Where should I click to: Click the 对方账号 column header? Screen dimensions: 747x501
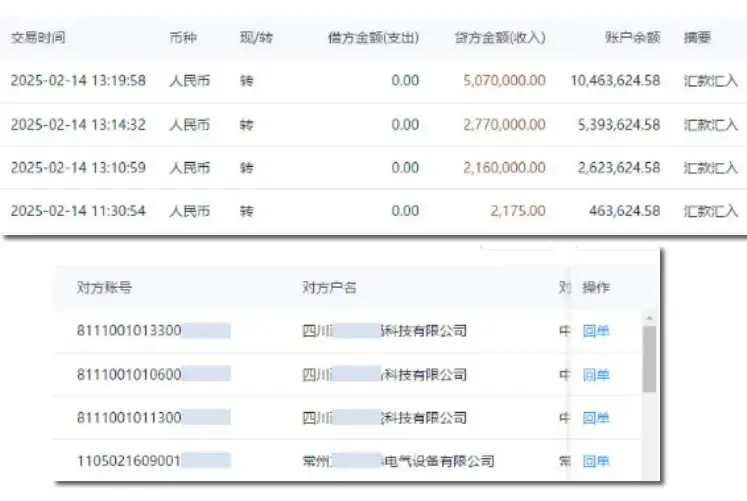pyautogui.click(x=104, y=288)
